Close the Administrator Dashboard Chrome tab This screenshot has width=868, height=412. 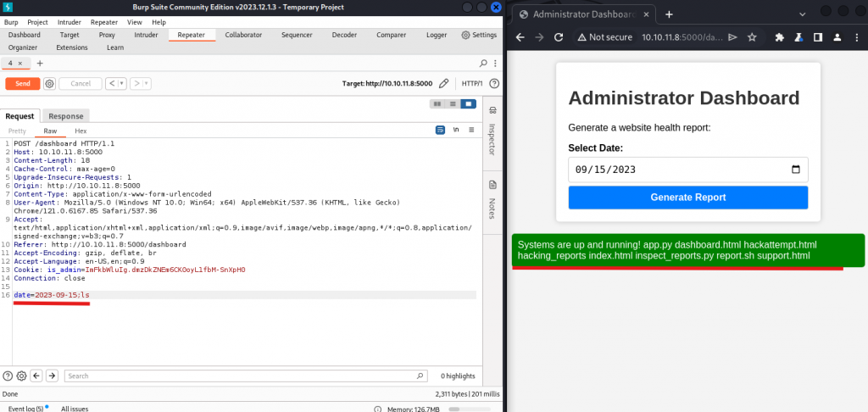pos(645,14)
